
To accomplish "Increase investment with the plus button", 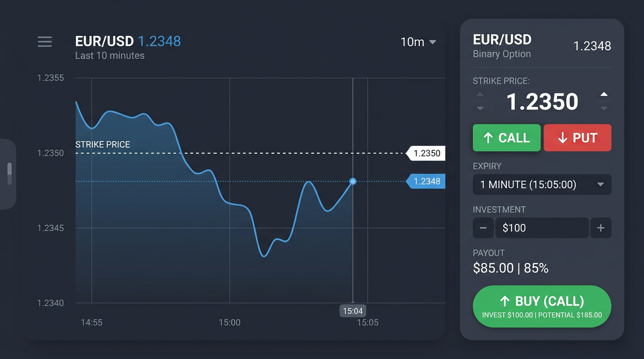I will (601, 228).
